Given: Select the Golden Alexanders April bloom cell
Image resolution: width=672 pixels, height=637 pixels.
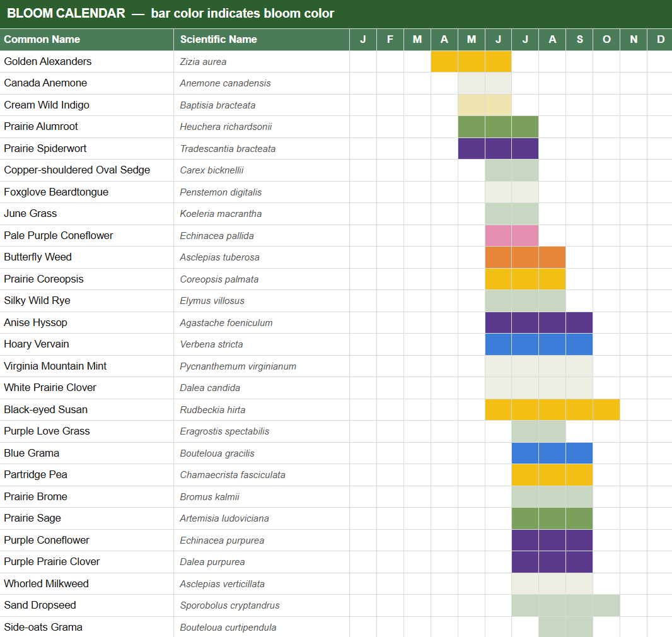Looking at the screenshot, I should 444,61.
